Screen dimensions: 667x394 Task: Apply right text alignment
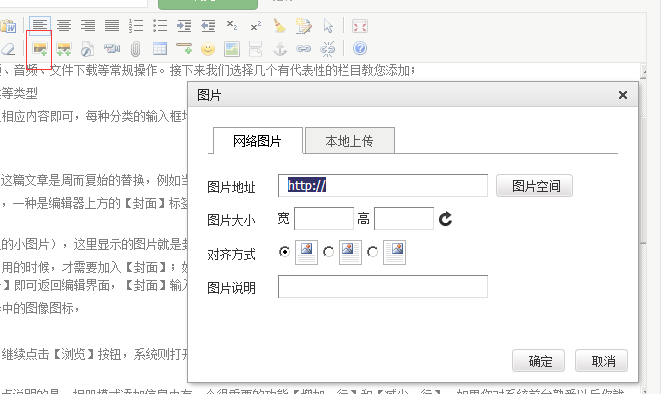[x=88, y=26]
